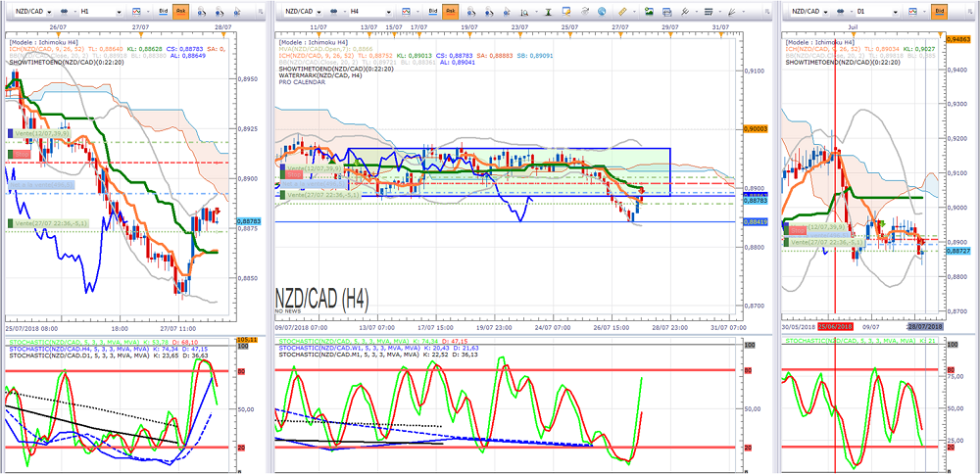The image size is (980, 474).
Task: Expand the arrow beside the ruler tool
Action: point(634,12)
